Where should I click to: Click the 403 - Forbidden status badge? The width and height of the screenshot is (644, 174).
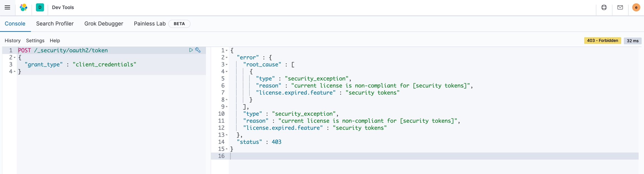(602, 40)
